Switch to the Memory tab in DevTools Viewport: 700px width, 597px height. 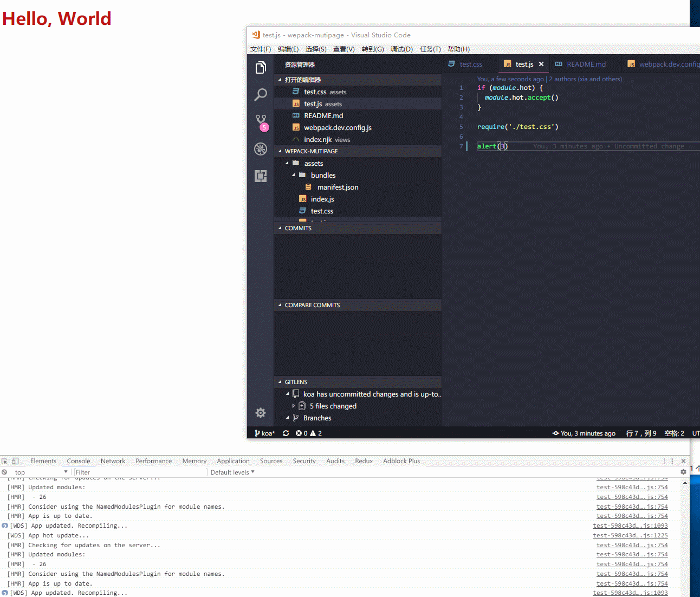195,461
